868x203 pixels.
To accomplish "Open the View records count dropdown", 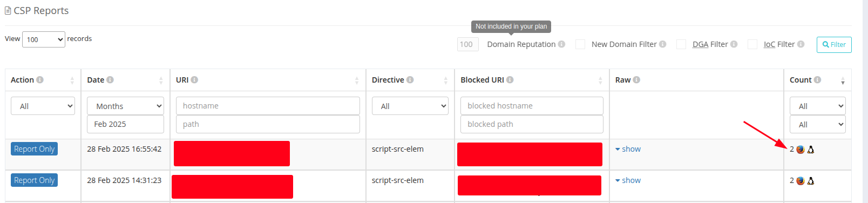I will coord(44,39).
